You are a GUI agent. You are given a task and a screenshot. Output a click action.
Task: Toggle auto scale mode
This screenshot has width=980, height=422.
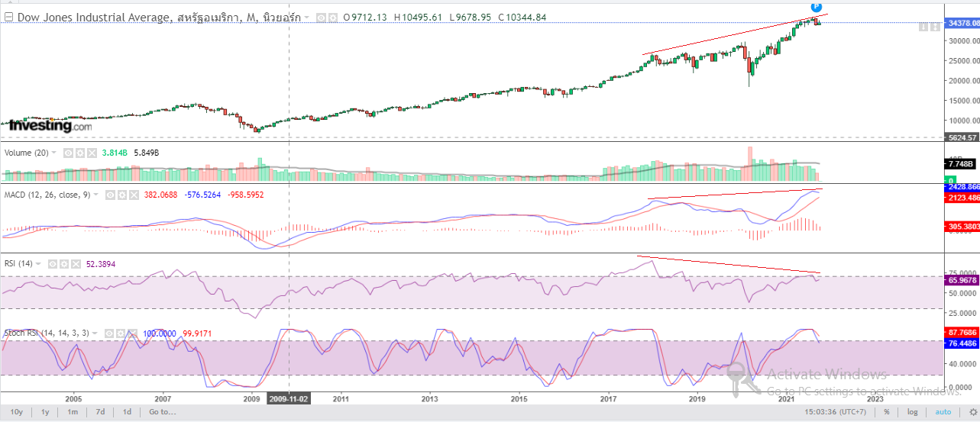coord(942,412)
